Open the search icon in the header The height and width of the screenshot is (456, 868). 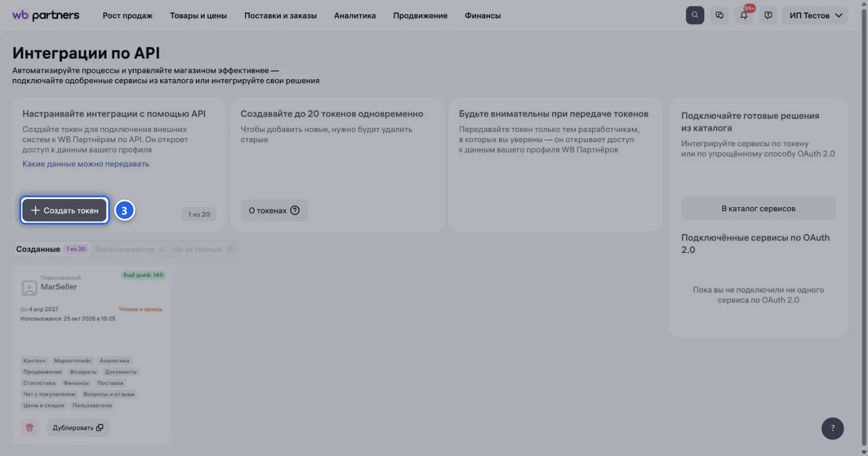pos(695,15)
